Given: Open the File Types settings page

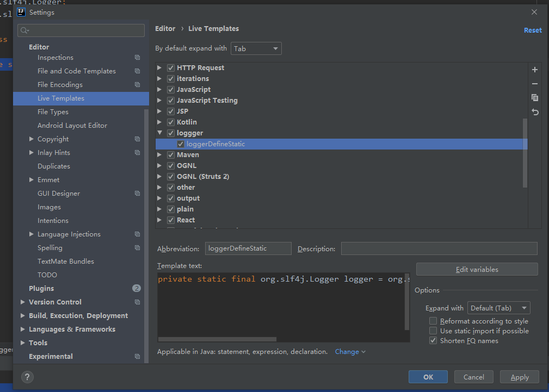Looking at the screenshot, I should click(53, 112).
